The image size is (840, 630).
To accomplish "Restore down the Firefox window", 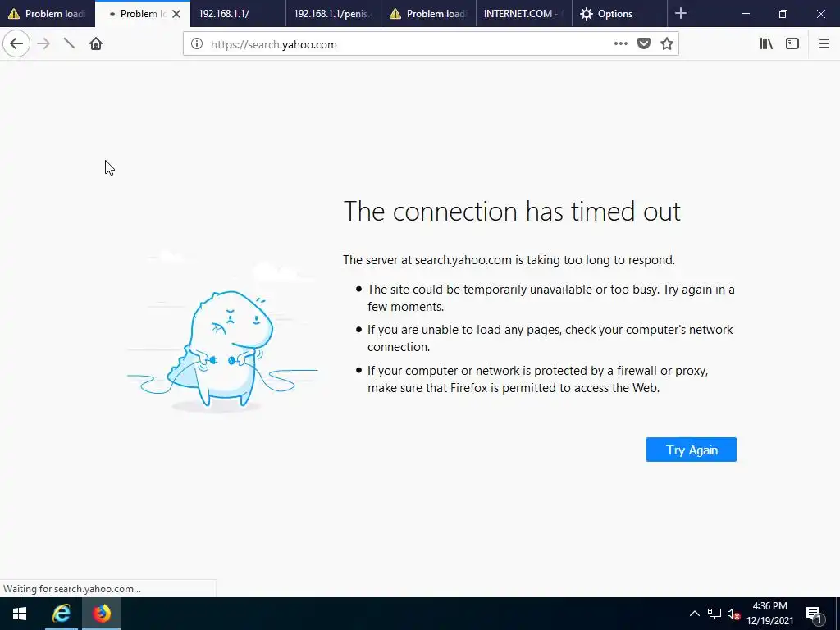I will (x=783, y=14).
